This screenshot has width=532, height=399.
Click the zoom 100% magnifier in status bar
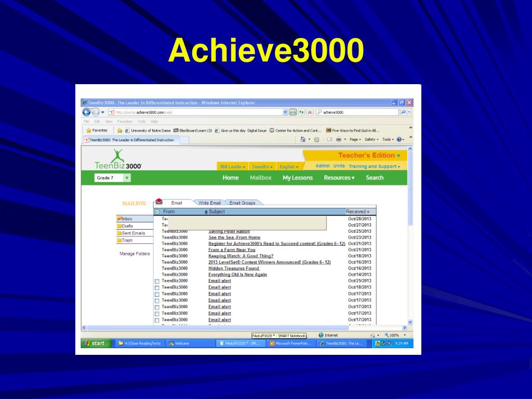point(387,335)
